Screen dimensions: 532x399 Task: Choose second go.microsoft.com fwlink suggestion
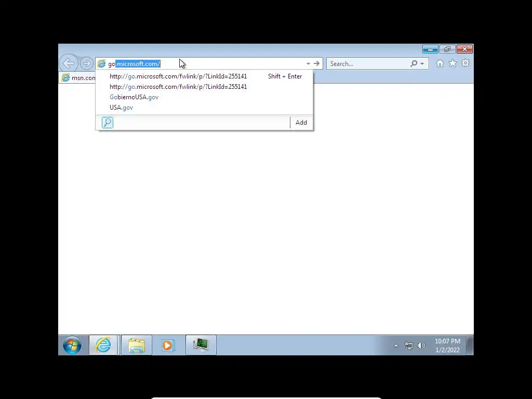(204, 87)
